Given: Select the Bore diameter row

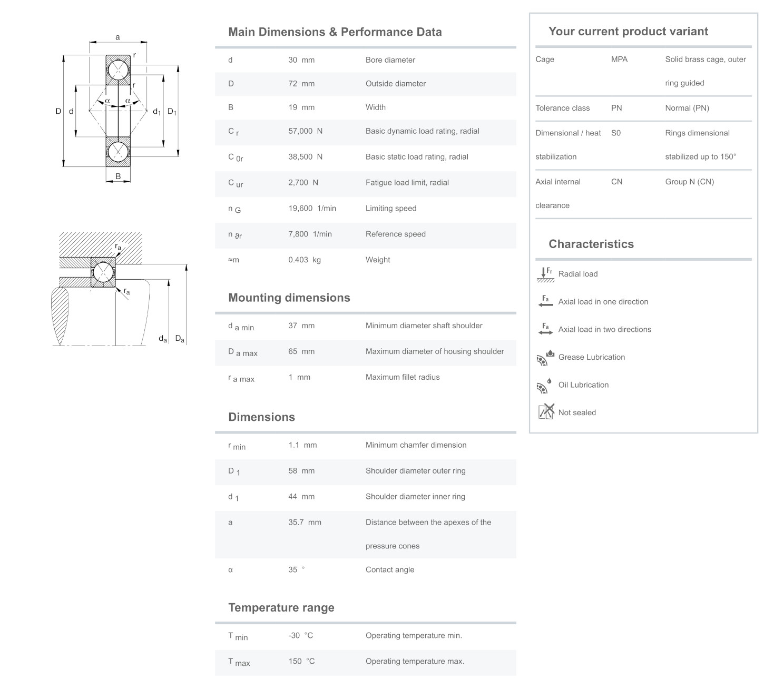Looking at the screenshot, I should [x=365, y=60].
